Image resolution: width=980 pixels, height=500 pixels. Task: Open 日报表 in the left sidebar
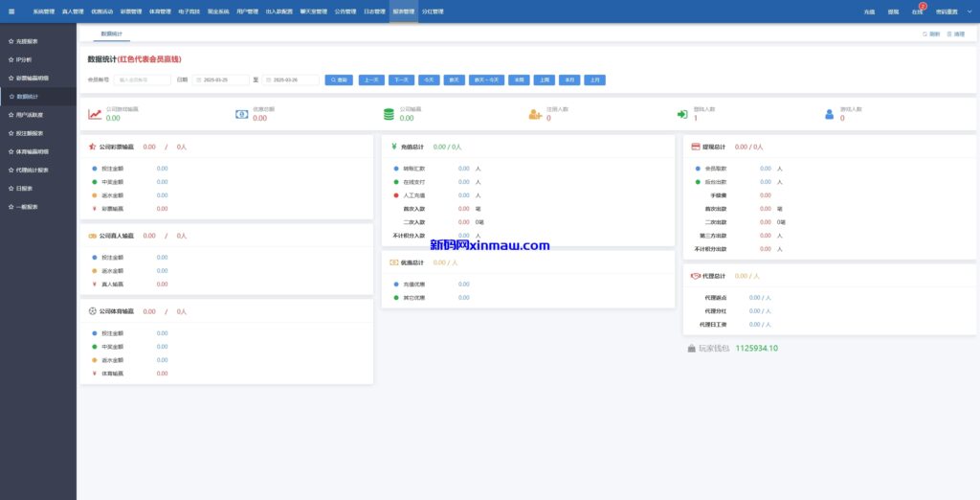24,188
